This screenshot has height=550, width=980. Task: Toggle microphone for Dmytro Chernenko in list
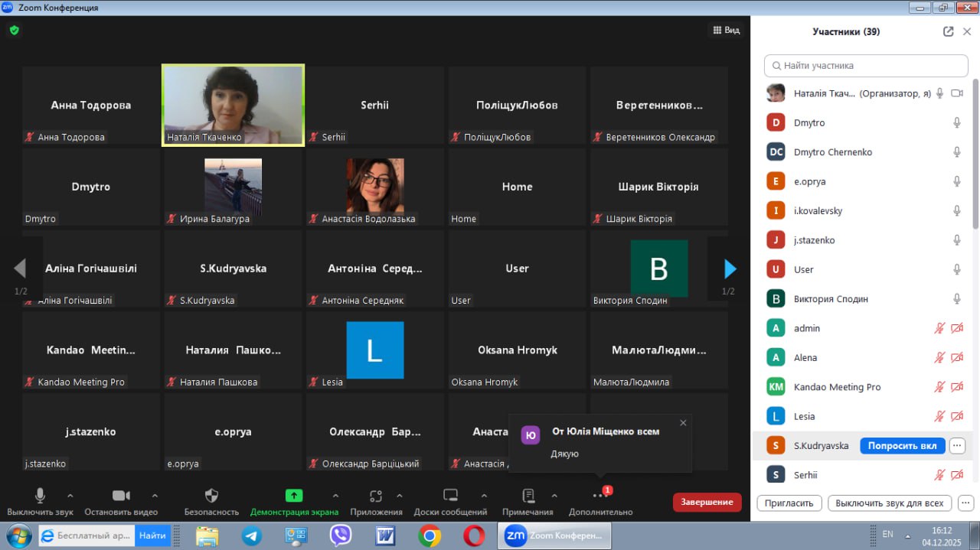(956, 152)
